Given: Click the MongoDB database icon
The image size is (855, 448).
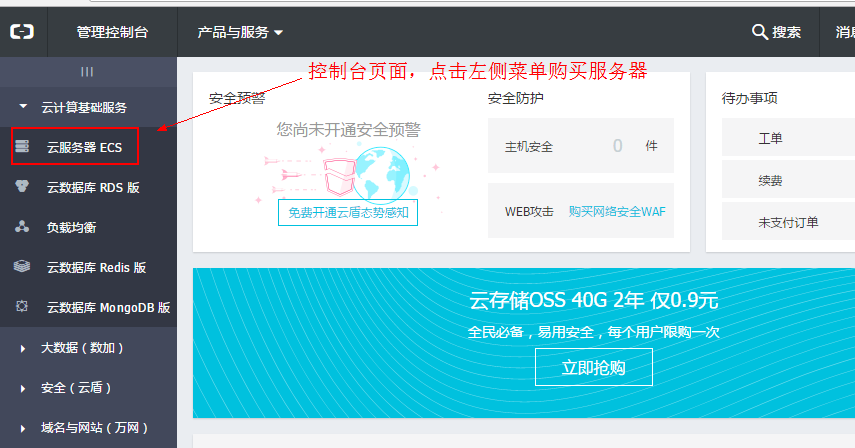Looking at the screenshot, I should [x=22, y=308].
